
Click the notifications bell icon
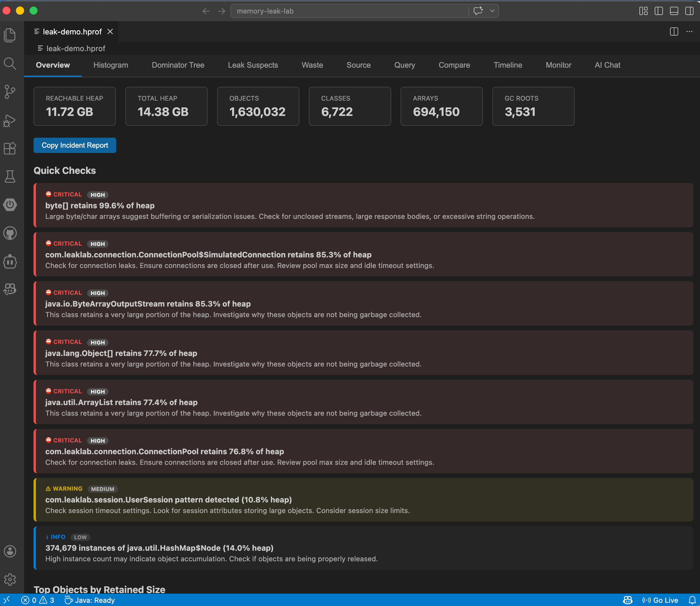tap(692, 600)
